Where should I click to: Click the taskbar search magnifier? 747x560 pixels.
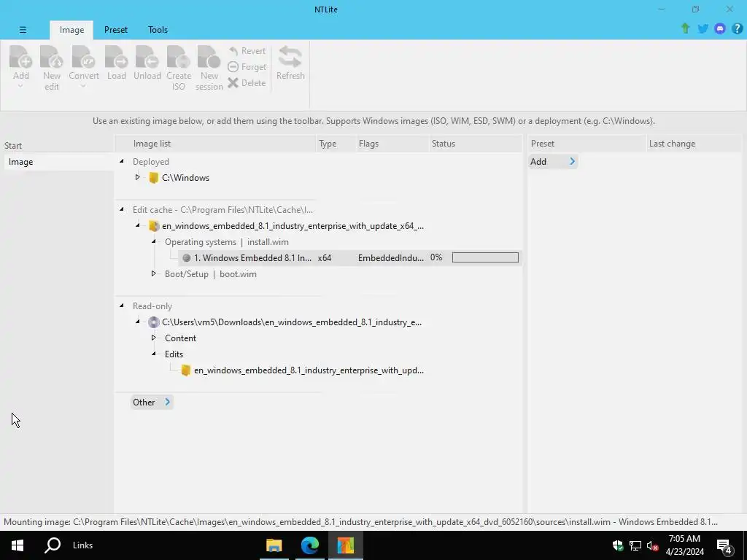[53, 545]
